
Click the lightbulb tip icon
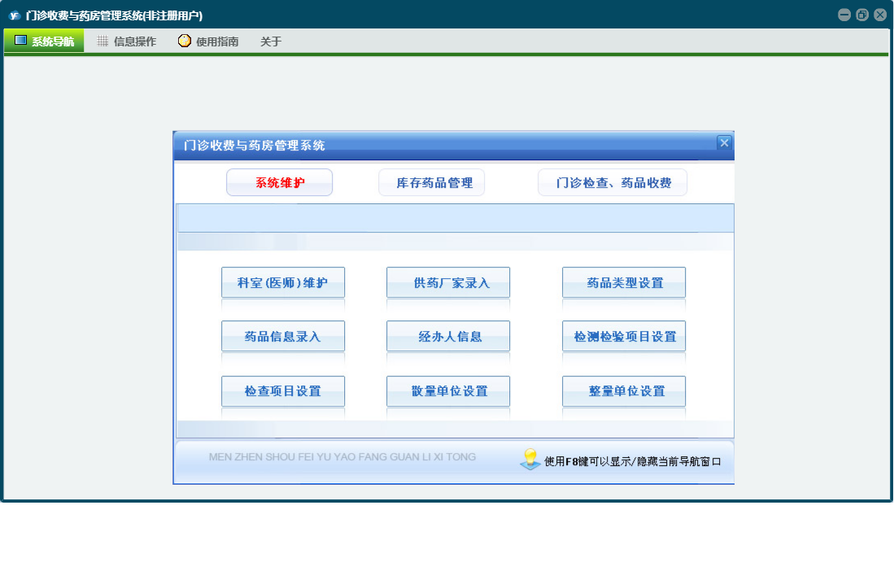tap(530, 460)
